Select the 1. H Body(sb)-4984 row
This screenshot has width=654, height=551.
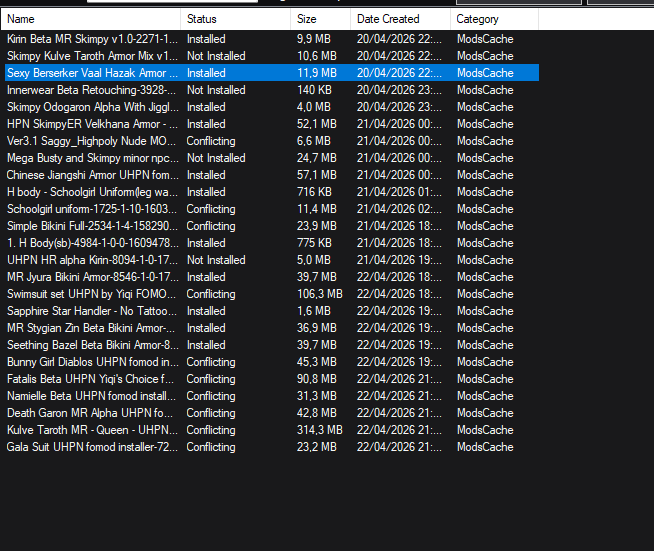[x=272, y=243]
